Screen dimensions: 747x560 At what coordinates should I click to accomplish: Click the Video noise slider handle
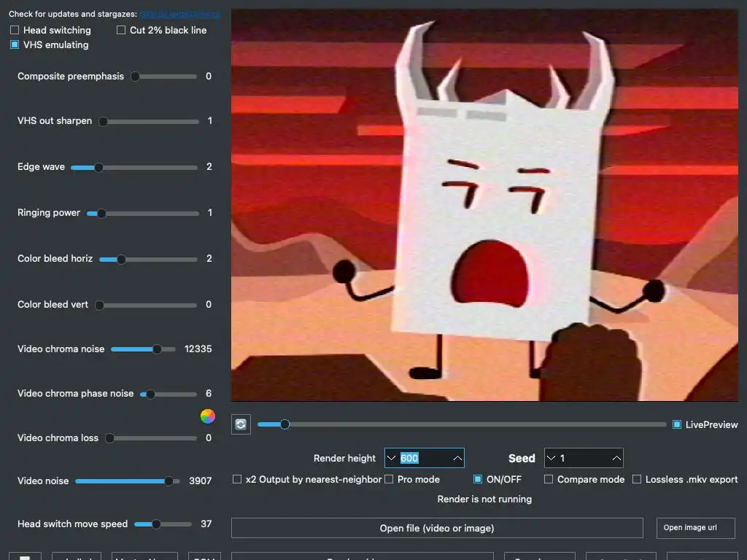tap(169, 481)
